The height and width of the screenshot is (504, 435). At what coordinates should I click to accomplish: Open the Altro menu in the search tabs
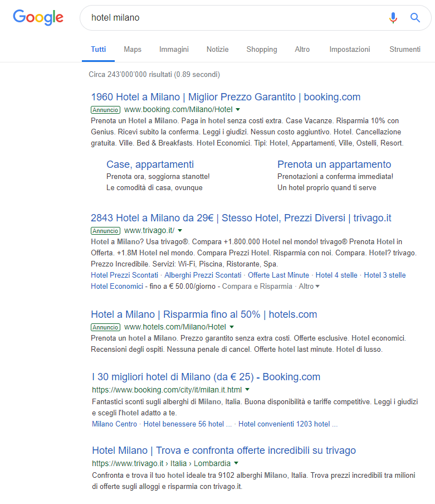pyautogui.click(x=302, y=49)
